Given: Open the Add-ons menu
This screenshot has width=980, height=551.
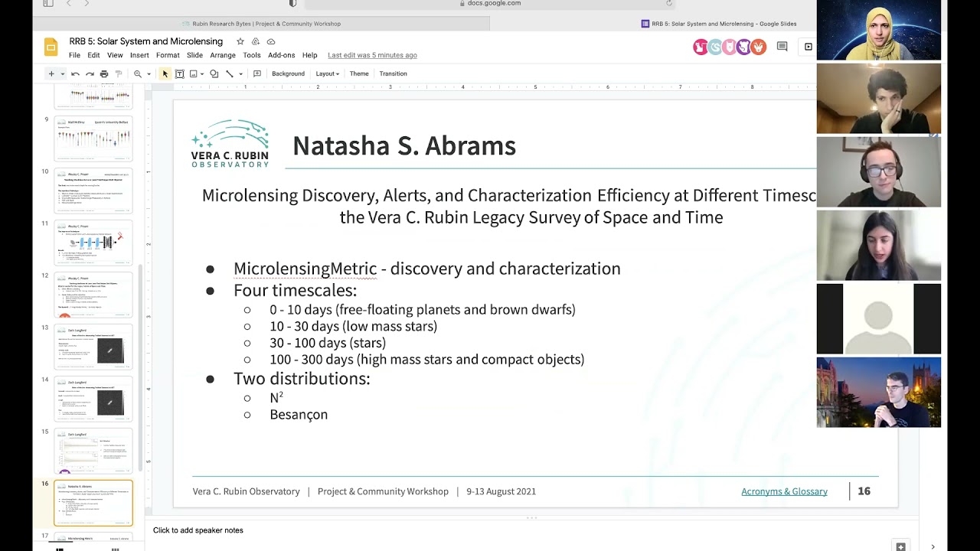Looking at the screenshot, I should coord(282,55).
